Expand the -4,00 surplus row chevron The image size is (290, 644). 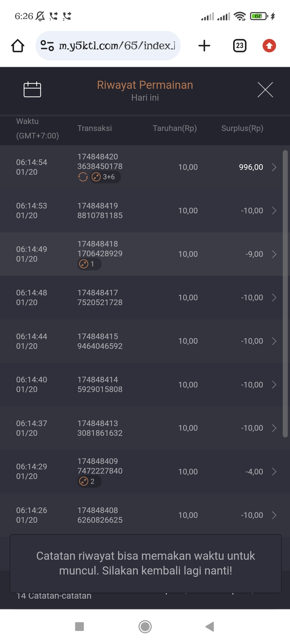[x=274, y=471]
